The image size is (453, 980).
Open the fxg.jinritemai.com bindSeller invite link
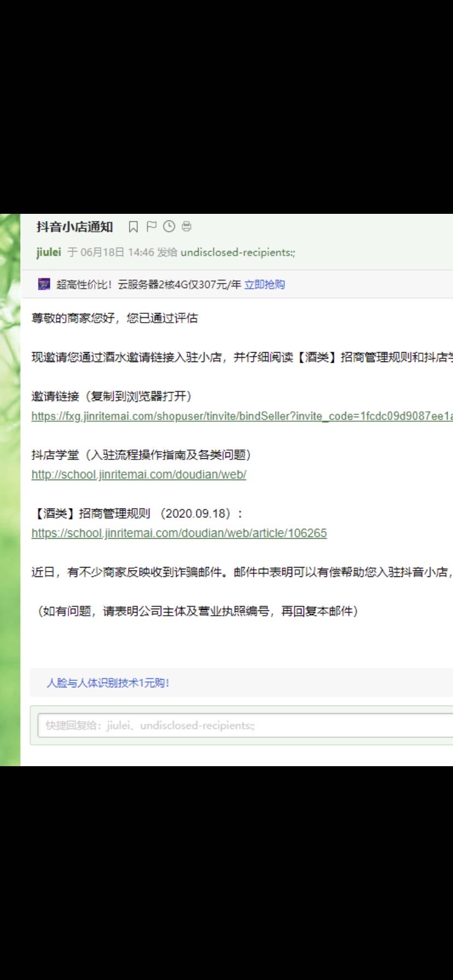click(x=241, y=416)
